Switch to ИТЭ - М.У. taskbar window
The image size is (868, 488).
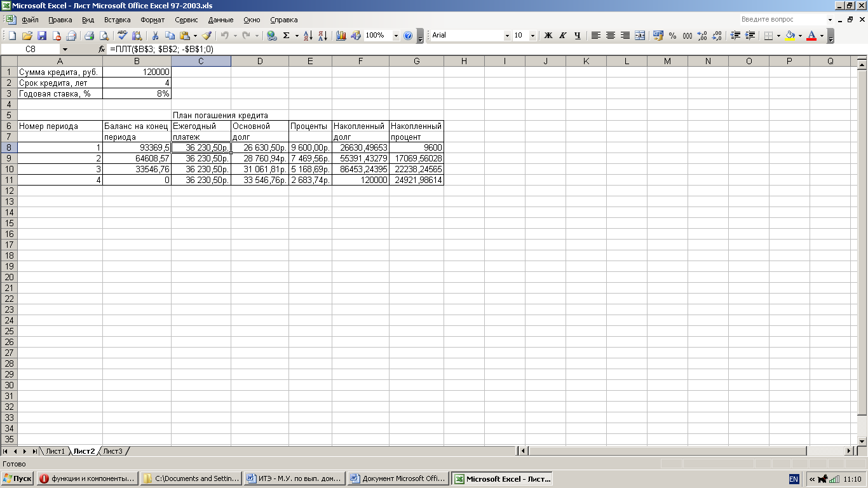coord(295,478)
